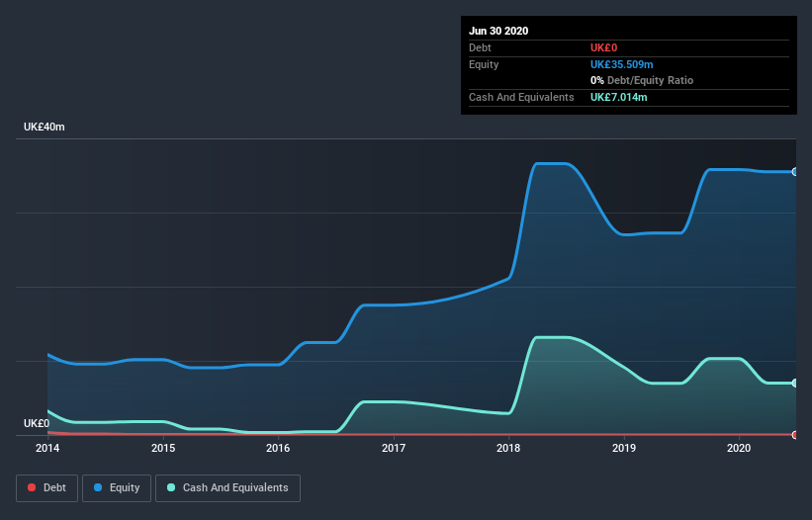Click the 2015 x-axis label
Viewport: 812px width, 520px height.
click(163, 448)
